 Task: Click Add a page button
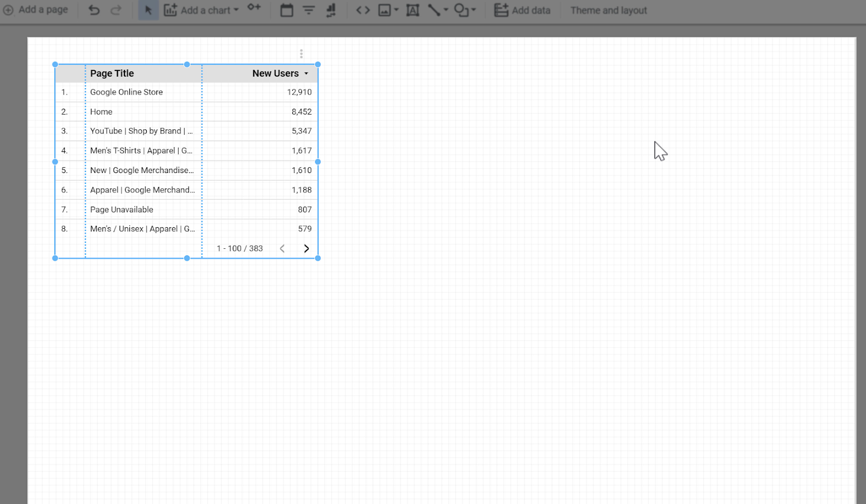(36, 10)
